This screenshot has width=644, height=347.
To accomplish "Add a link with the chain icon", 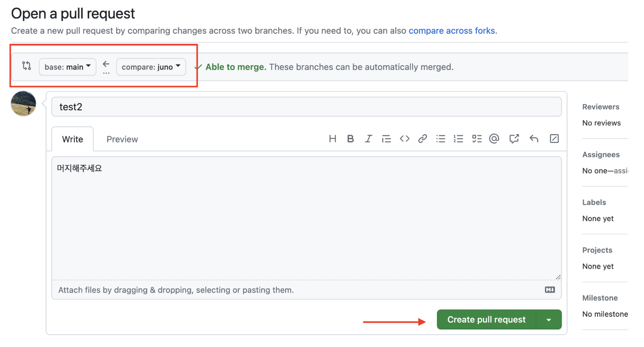I will [422, 139].
